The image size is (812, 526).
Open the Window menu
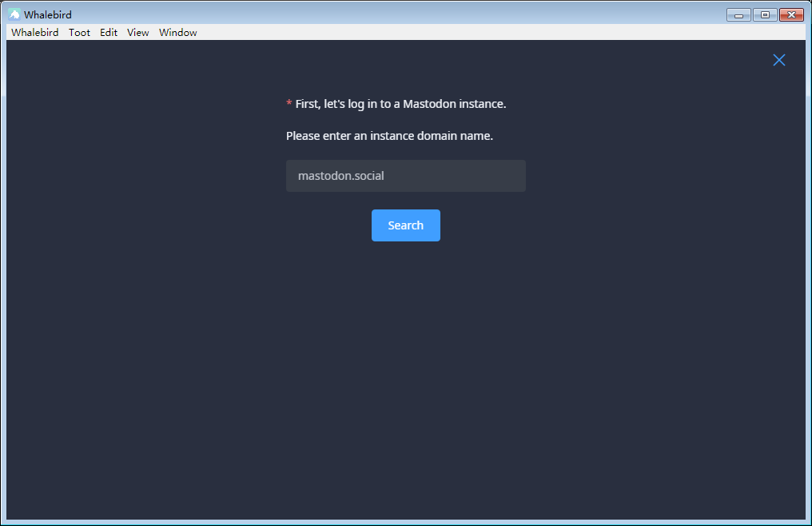(177, 33)
